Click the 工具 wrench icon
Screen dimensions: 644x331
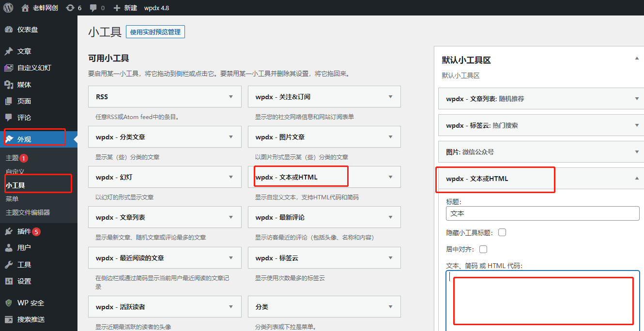coord(9,265)
